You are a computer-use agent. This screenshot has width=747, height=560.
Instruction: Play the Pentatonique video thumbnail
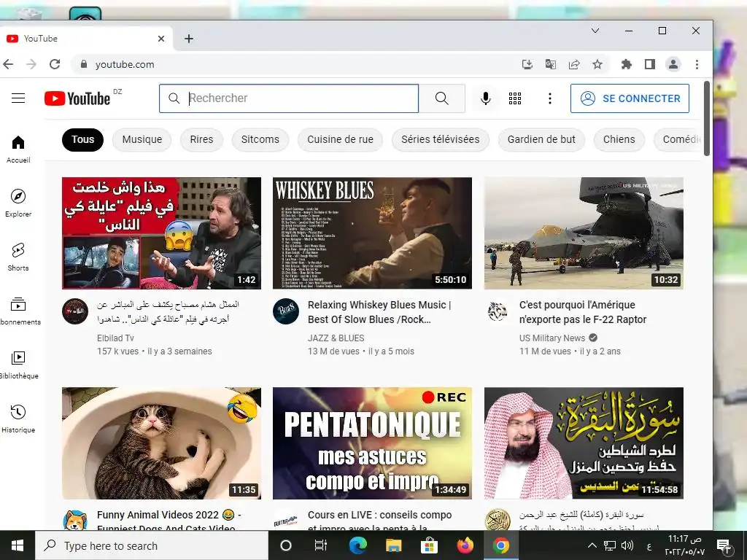[372, 443]
